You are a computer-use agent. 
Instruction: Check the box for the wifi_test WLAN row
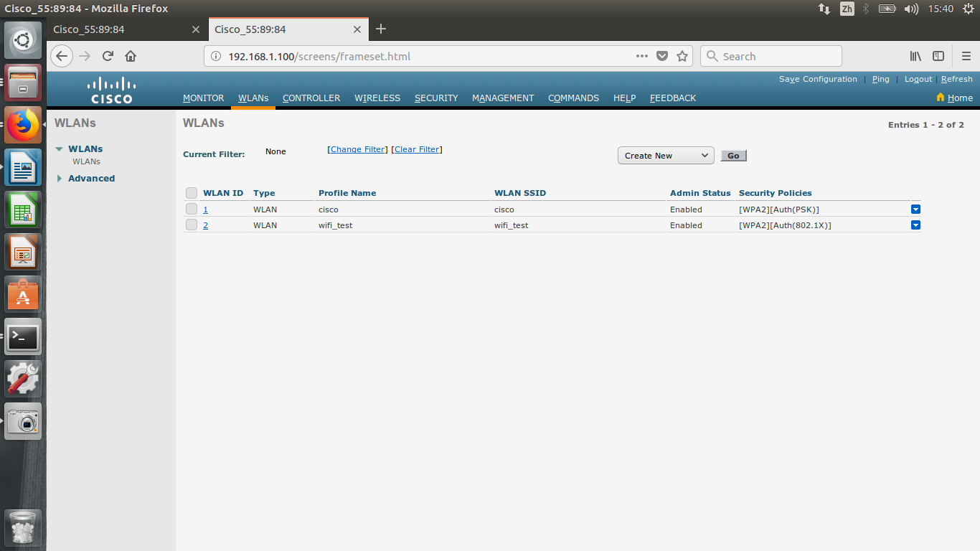(x=192, y=225)
